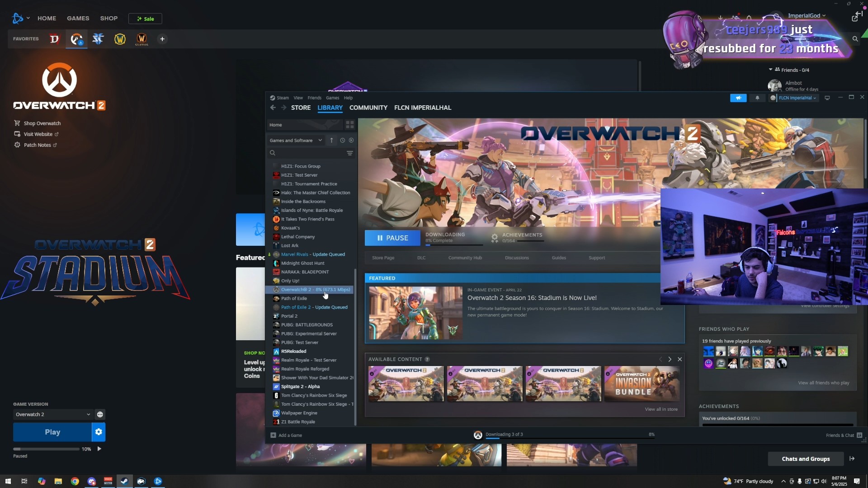Expand Games and Software filter dropdown

pyautogui.click(x=296, y=141)
